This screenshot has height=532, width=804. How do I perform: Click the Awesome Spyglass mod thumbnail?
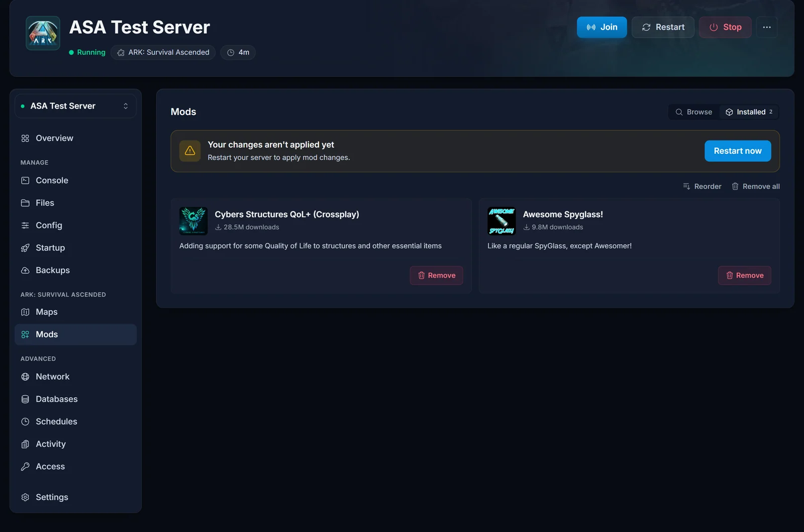(x=501, y=221)
